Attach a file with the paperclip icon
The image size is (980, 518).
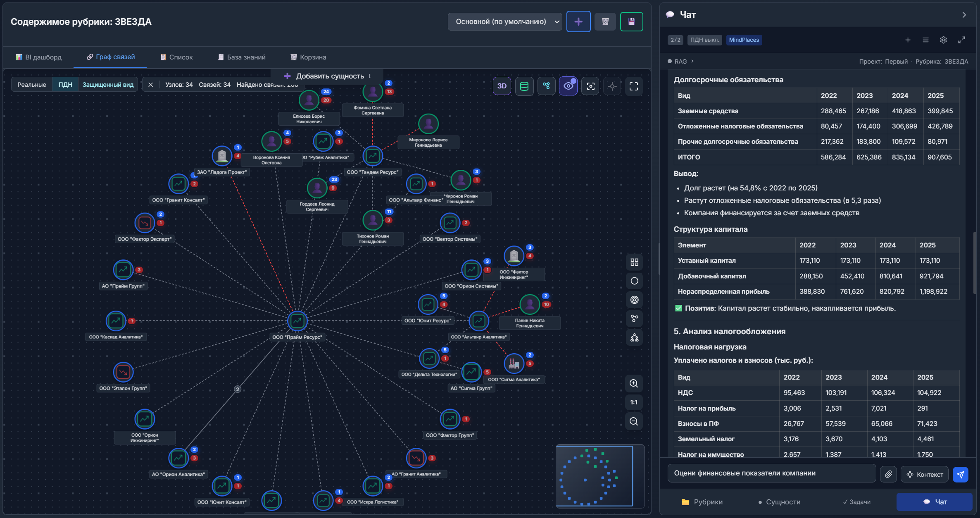click(x=888, y=474)
